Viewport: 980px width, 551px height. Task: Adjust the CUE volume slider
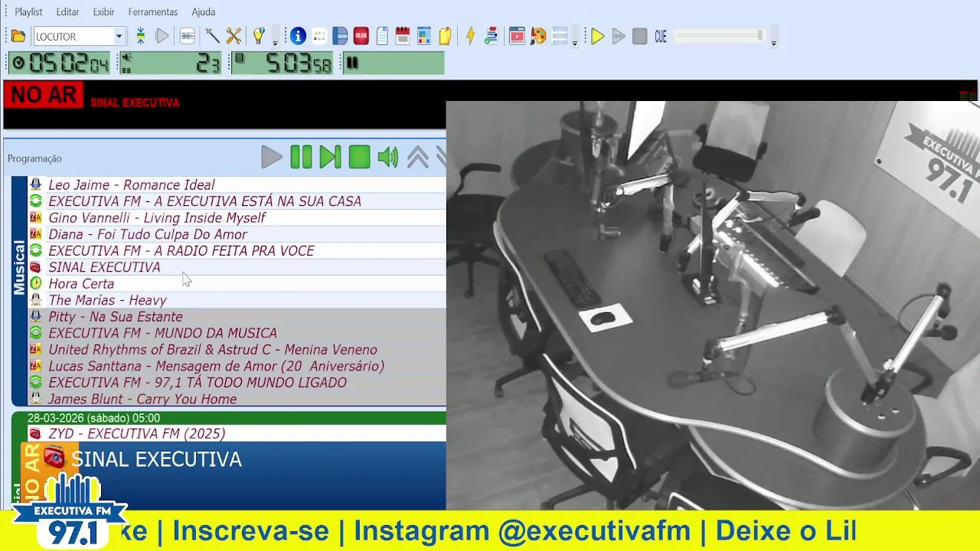point(720,36)
